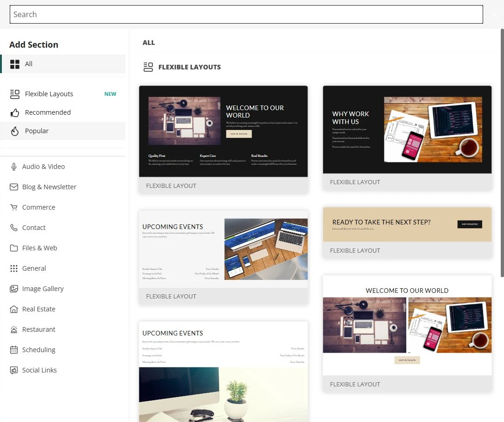Open the Restaurant category

[63, 329]
